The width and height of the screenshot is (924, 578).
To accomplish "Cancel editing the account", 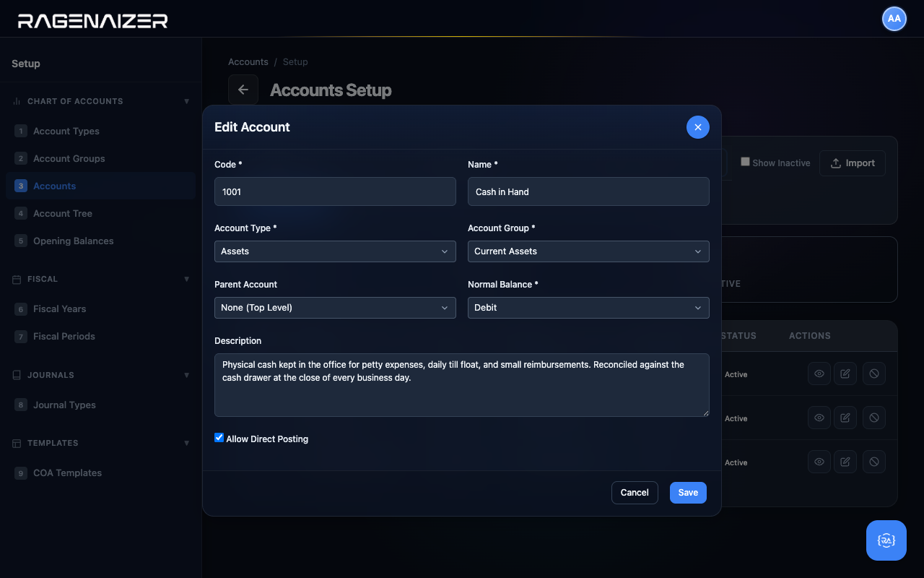I will [x=635, y=493].
